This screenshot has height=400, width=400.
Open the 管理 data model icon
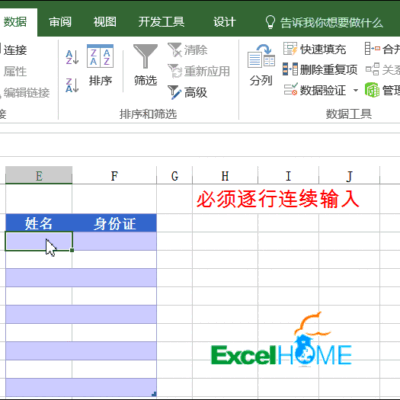point(372,90)
